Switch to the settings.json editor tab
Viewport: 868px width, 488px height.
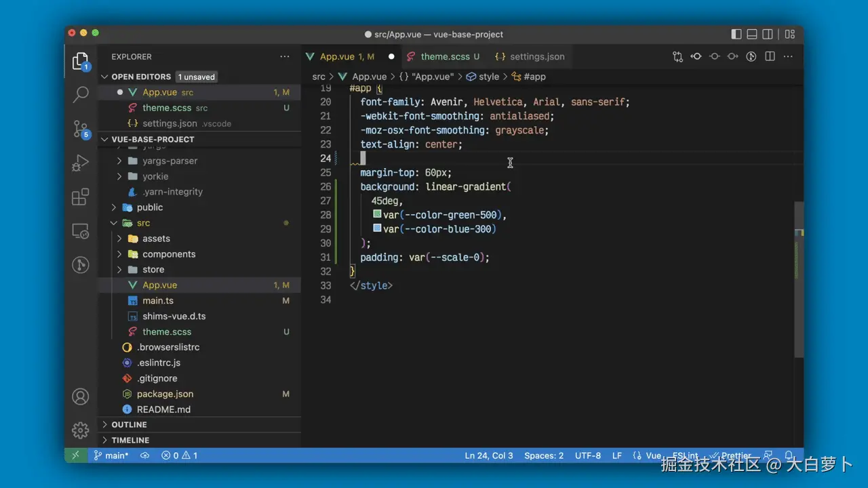click(x=530, y=57)
